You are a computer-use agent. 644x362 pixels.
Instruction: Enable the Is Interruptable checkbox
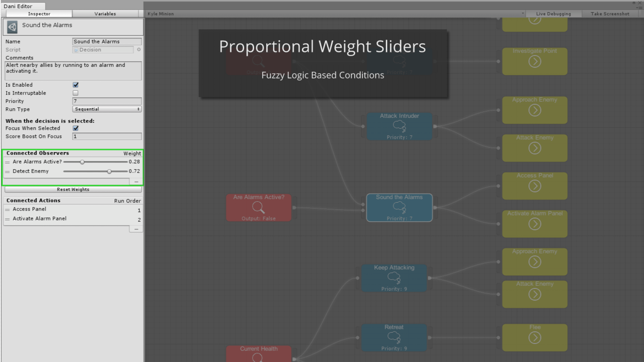click(x=75, y=93)
